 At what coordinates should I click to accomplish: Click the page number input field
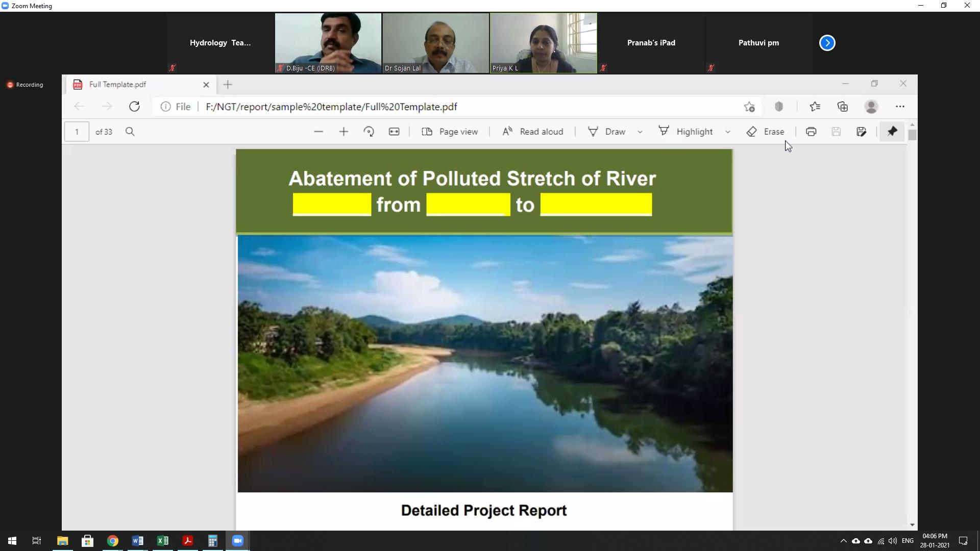click(x=77, y=132)
